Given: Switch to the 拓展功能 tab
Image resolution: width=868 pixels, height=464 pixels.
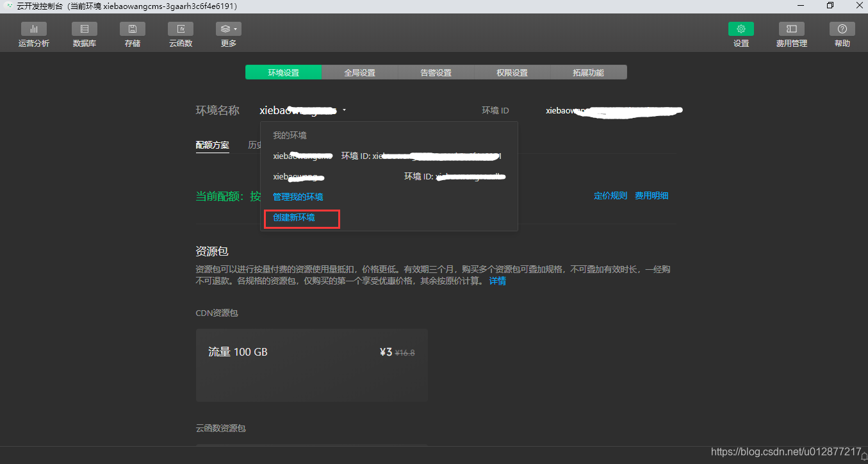Looking at the screenshot, I should tap(588, 72).
